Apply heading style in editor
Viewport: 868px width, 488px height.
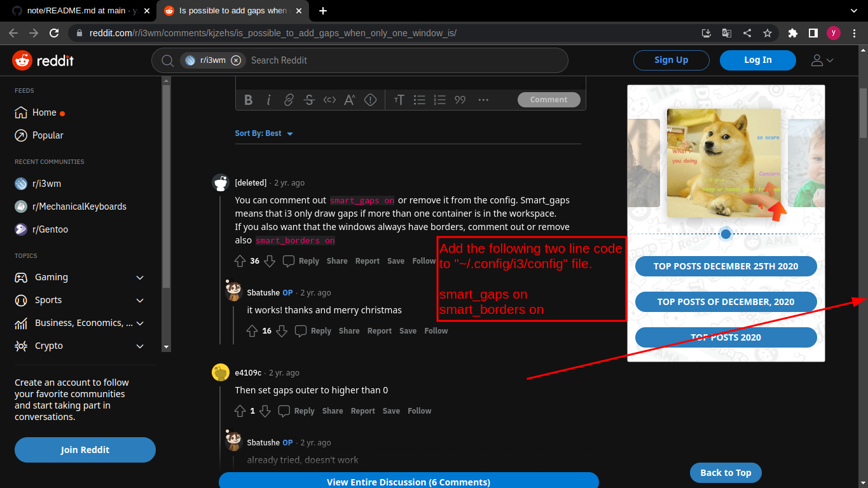pos(399,100)
